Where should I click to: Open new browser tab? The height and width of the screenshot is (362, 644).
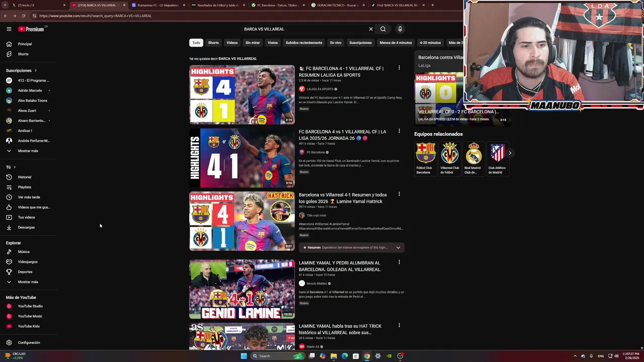click(432, 5)
